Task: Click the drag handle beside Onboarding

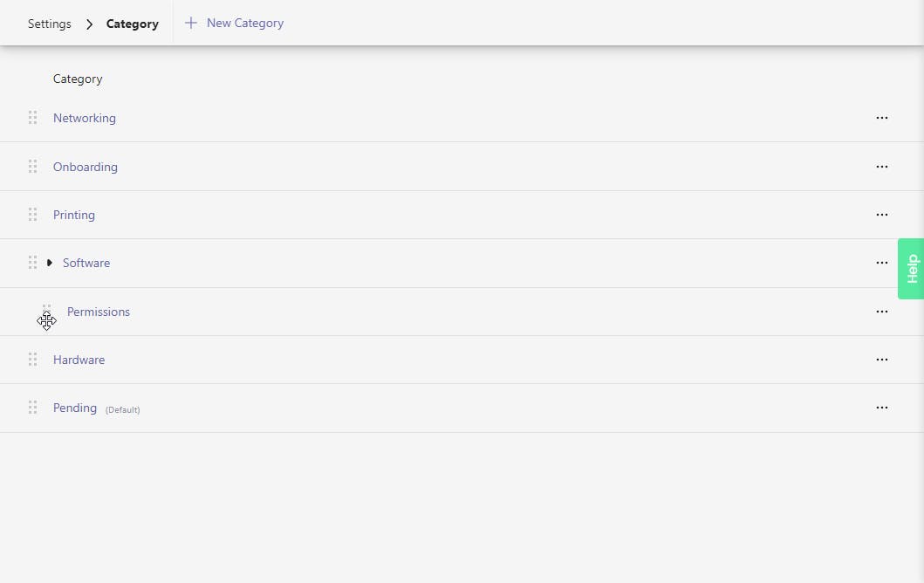Action: 32,166
